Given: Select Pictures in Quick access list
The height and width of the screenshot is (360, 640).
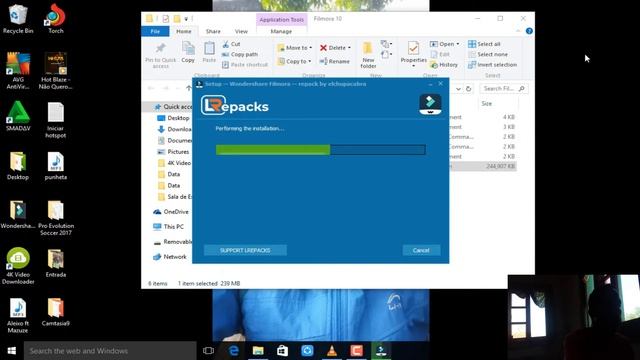Looking at the screenshot, I should [174, 152].
